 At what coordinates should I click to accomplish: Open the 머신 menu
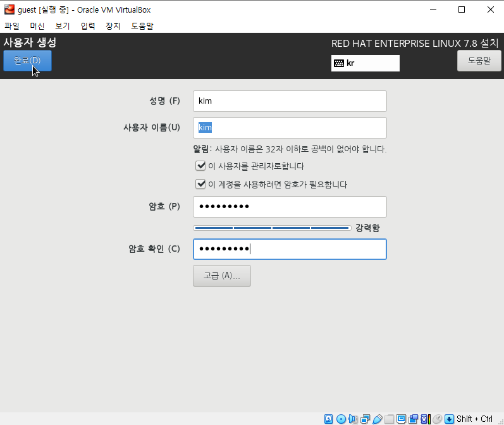37,26
